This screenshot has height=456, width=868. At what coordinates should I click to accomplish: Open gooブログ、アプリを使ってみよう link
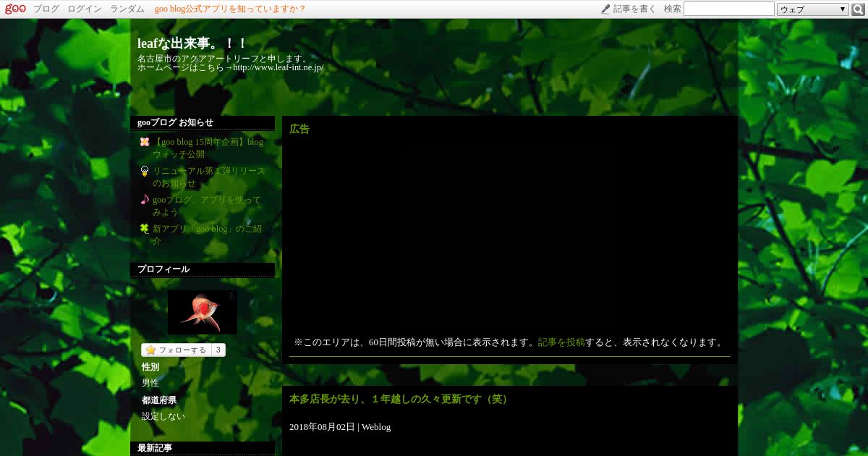coord(207,206)
